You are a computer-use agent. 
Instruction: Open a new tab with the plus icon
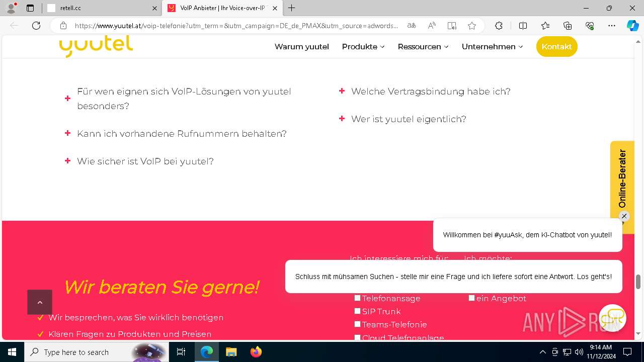pos(292,8)
